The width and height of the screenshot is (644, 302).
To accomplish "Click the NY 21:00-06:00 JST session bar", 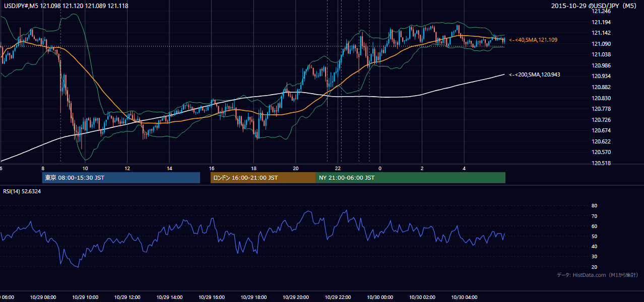I will coord(411,178).
